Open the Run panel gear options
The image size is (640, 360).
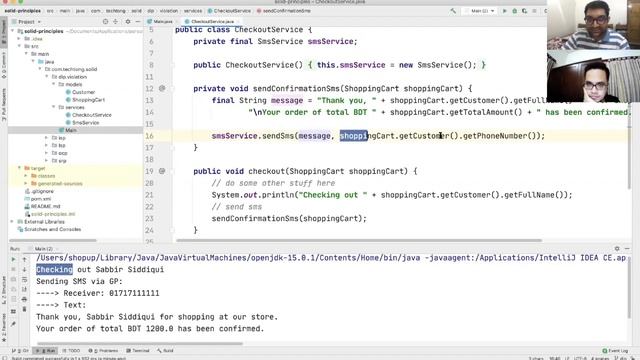point(617,248)
